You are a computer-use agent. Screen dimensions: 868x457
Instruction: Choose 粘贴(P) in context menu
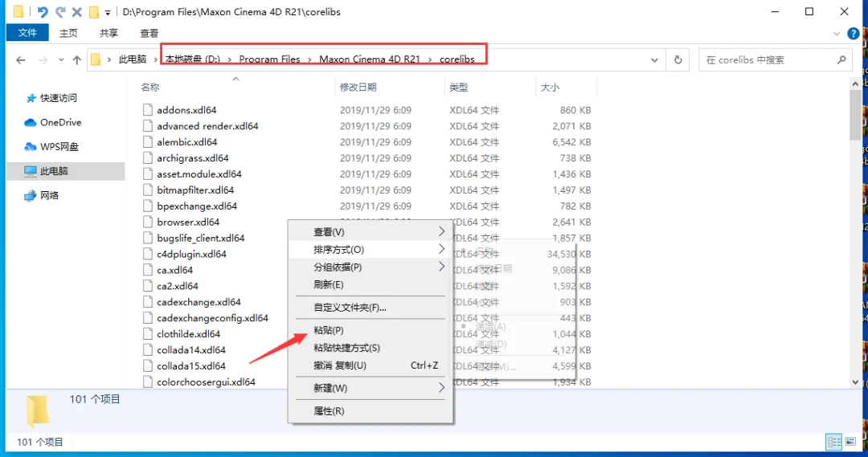pyautogui.click(x=371, y=330)
